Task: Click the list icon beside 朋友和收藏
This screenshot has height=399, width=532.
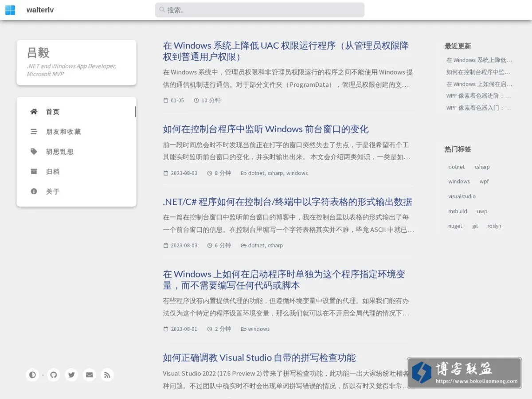Action: [x=34, y=132]
